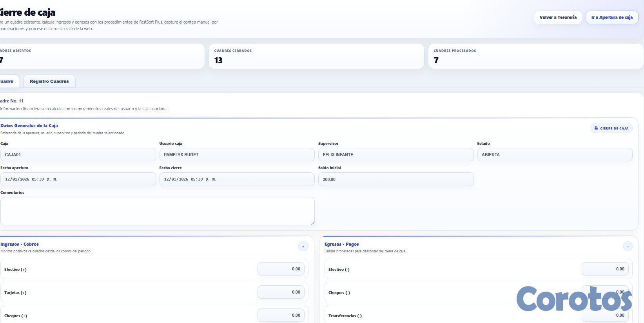Click inside the Comentarios text area
The height and width of the screenshot is (323, 644).
pyautogui.click(x=157, y=211)
